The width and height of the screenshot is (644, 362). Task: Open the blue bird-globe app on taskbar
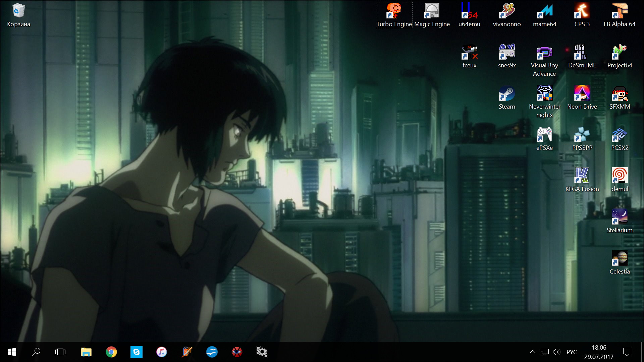pos(212,352)
